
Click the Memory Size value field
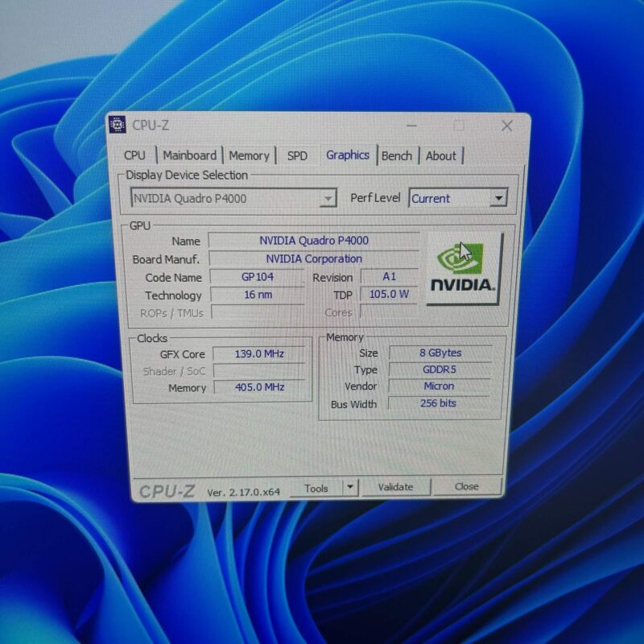coord(440,353)
